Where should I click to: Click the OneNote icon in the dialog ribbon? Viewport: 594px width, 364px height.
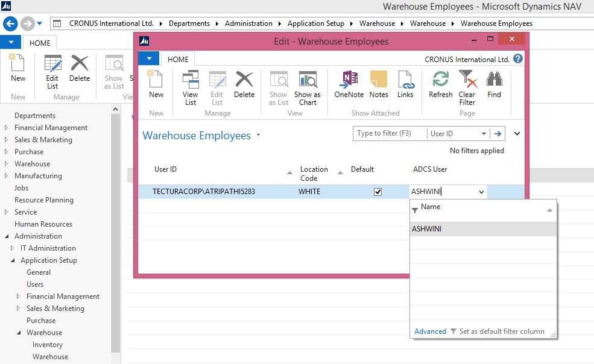(x=349, y=84)
